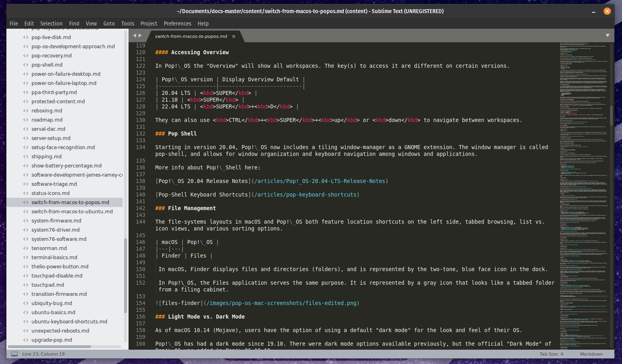622x364 pixels.
Task: Click the file icon beside tensorman.md
Action: (26, 248)
